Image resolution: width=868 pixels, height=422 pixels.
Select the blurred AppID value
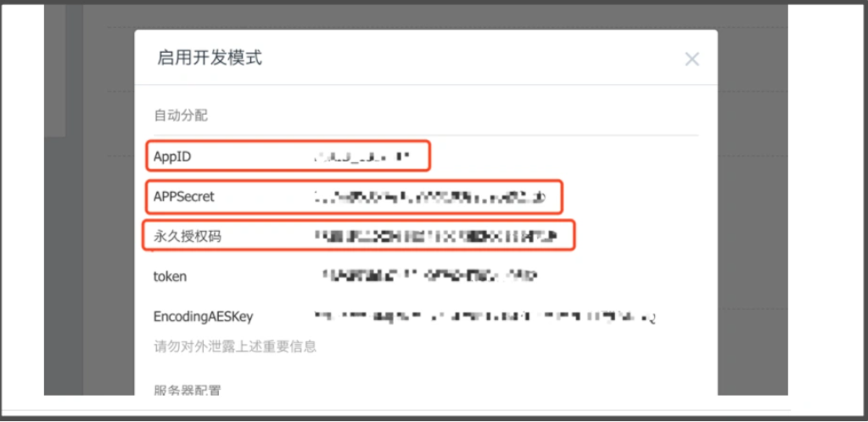361,157
